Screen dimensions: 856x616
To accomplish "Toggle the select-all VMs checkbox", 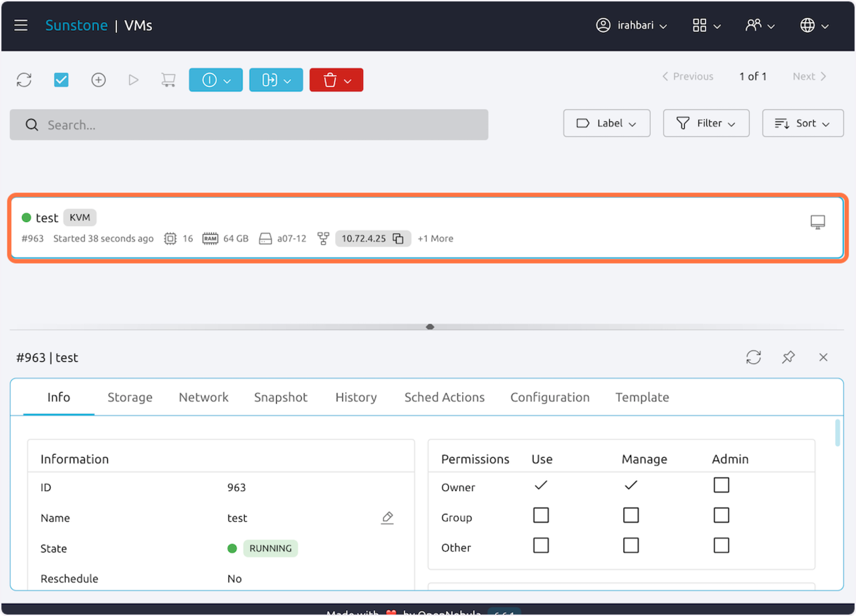I will click(x=62, y=80).
